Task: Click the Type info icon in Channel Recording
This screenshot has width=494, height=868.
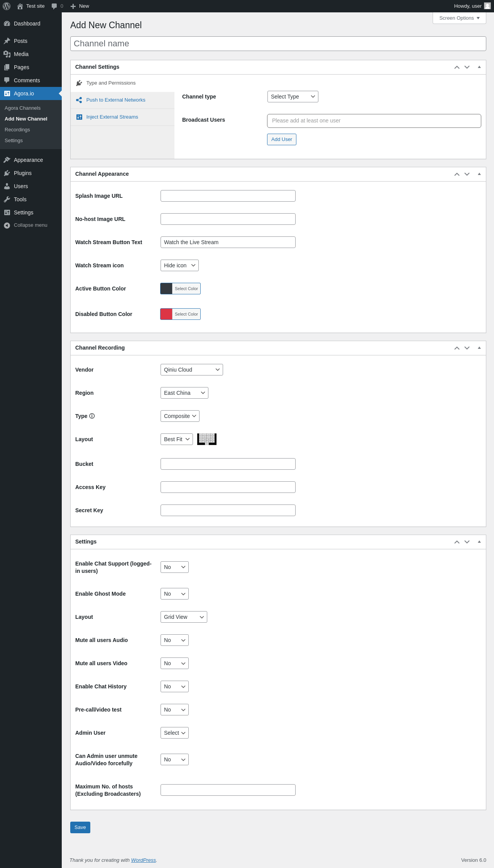Action: click(92, 416)
